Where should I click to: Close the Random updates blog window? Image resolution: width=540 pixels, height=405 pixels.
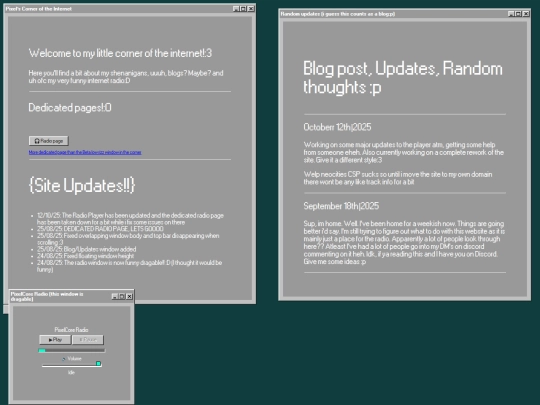pyautogui.click(x=526, y=13)
